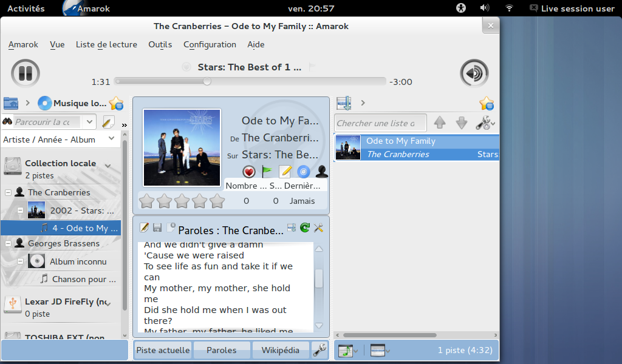This screenshot has height=364, width=622.
Task: Save lyrics with the floppy disk icon
Action: [x=157, y=227]
